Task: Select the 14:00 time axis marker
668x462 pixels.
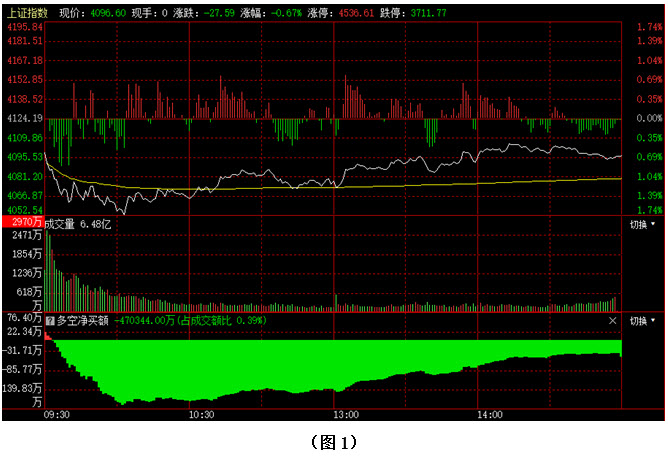Action: coord(489,413)
